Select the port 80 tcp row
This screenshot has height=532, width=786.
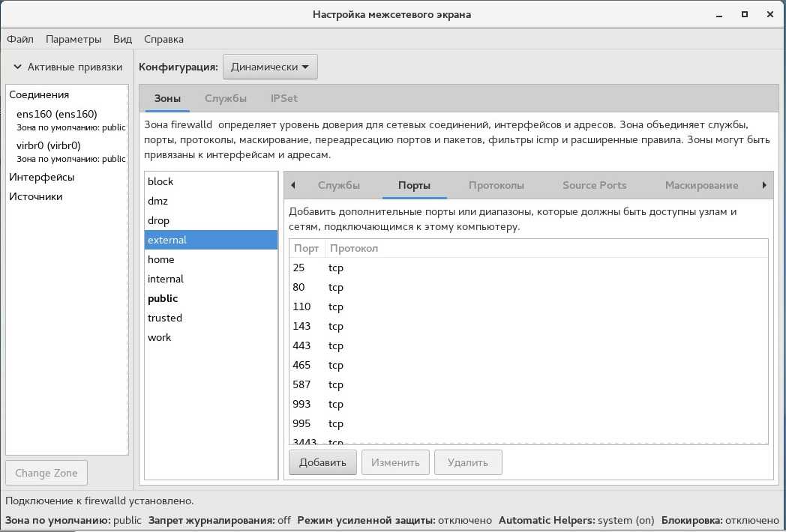(528, 288)
